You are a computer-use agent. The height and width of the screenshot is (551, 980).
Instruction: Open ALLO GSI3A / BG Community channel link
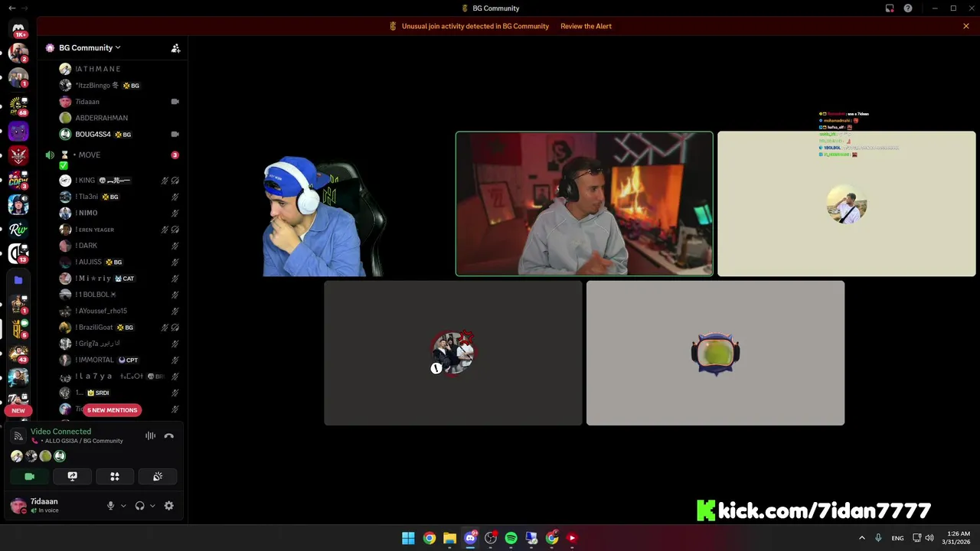(83, 441)
